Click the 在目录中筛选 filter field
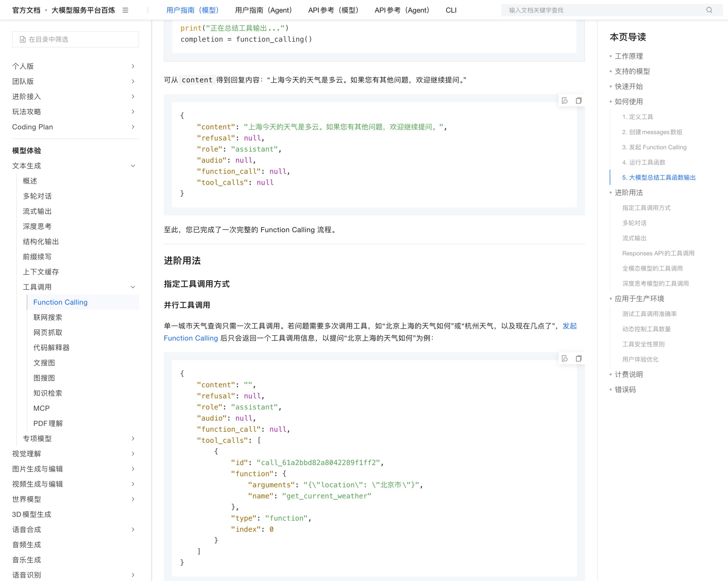728x581 pixels. [x=76, y=40]
